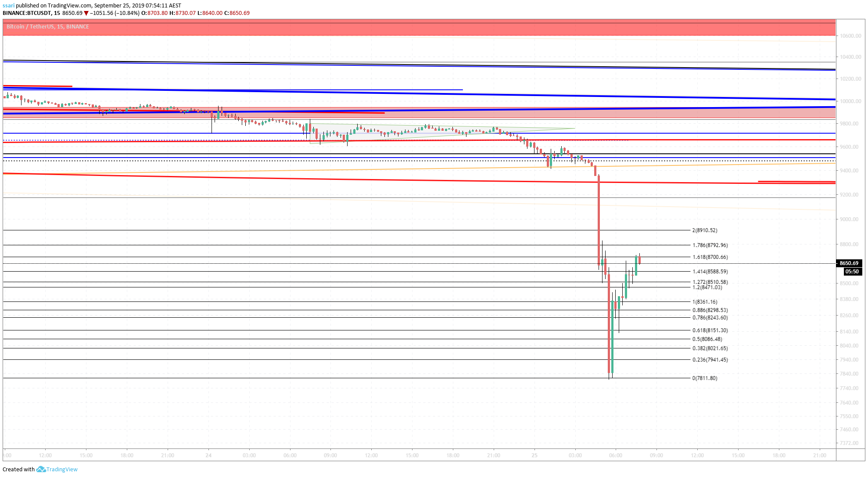Click time axis date label 24

point(208,455)
